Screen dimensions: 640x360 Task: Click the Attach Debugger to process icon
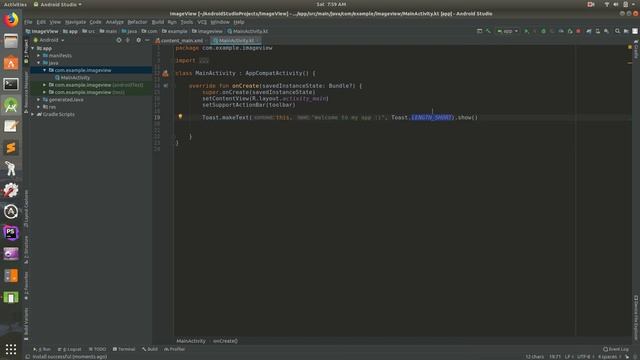pos(570,31)
